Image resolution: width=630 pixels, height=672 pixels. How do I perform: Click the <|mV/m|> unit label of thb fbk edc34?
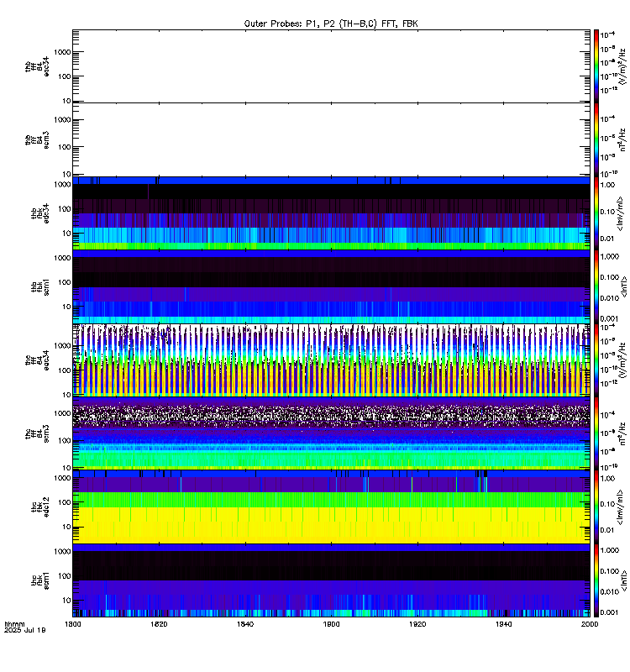(621, 213)
